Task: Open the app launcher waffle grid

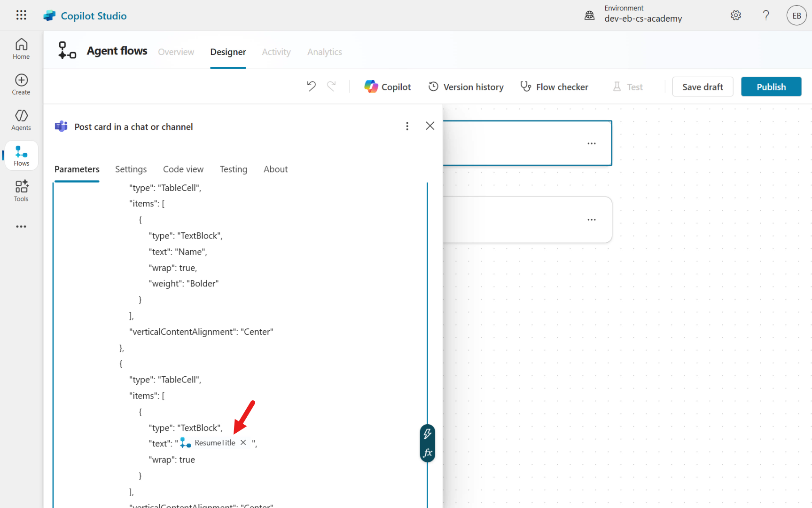Action: click(21, 15)
